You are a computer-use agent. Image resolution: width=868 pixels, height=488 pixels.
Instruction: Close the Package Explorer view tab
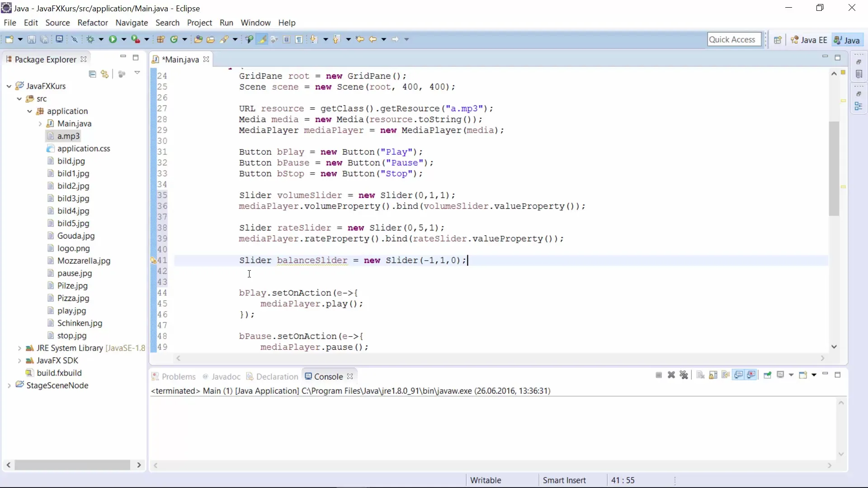pyautogui.click(x=84, y=59)
